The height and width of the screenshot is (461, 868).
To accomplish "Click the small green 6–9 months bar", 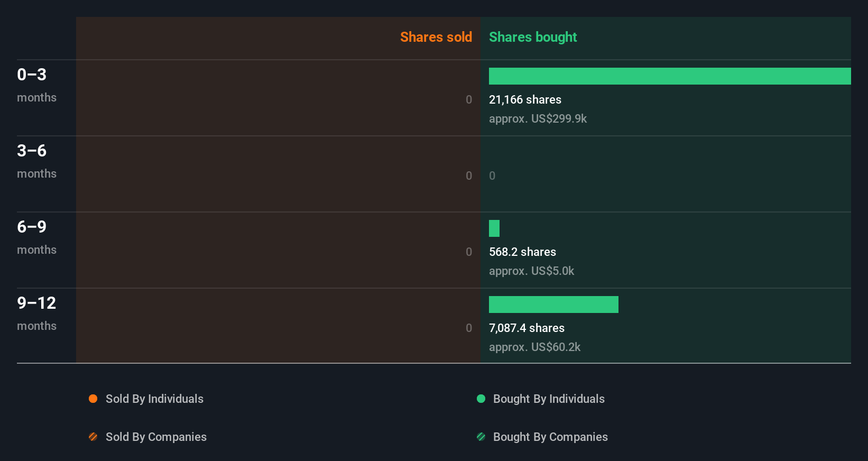I will (x=494, y=228).
